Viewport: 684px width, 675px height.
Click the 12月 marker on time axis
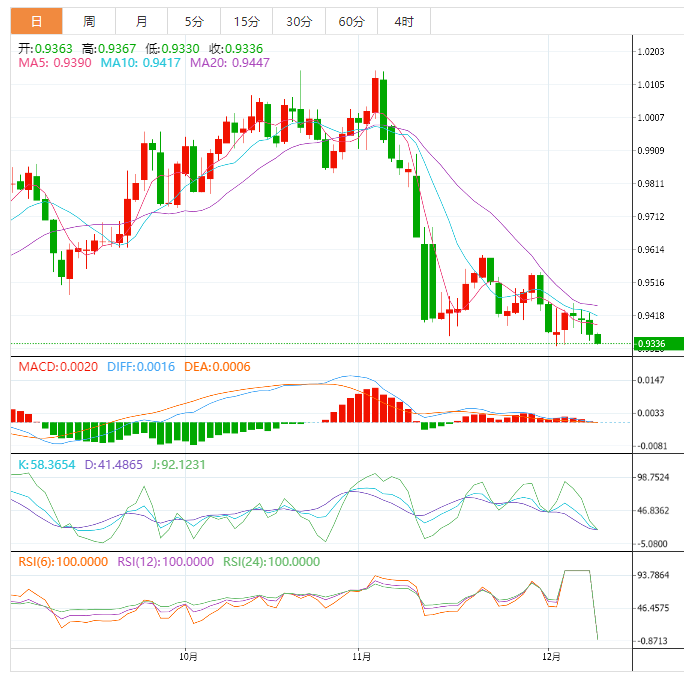[x=549, y=657]
